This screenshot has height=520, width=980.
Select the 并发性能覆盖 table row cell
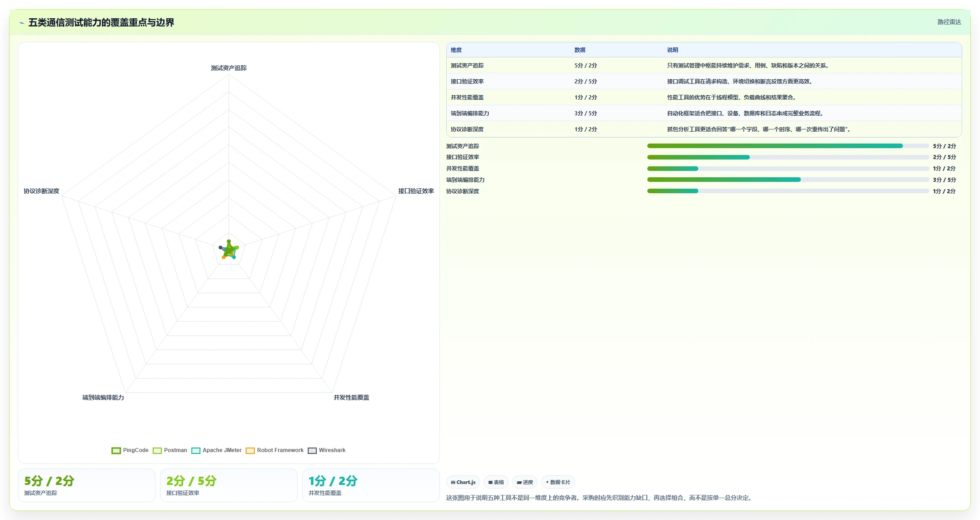point(467,98)
